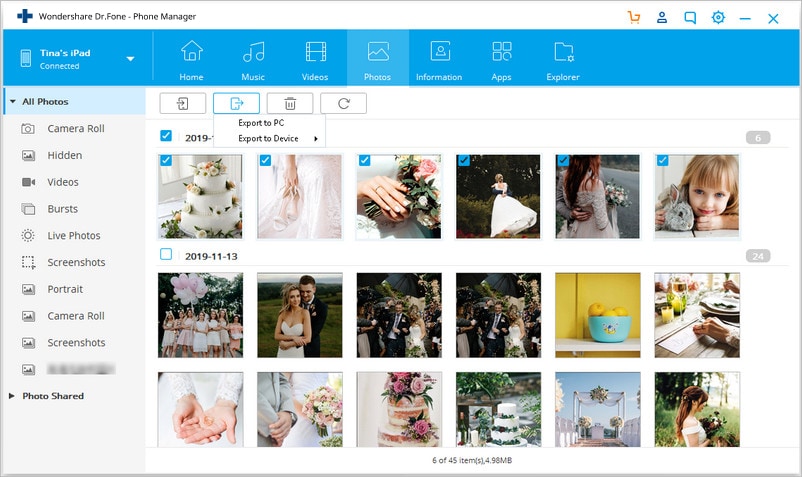Expand the Export to Device submenu arrow
This screenshot has width=802, height=477.
pyautogui.click(x=316, y=139)
